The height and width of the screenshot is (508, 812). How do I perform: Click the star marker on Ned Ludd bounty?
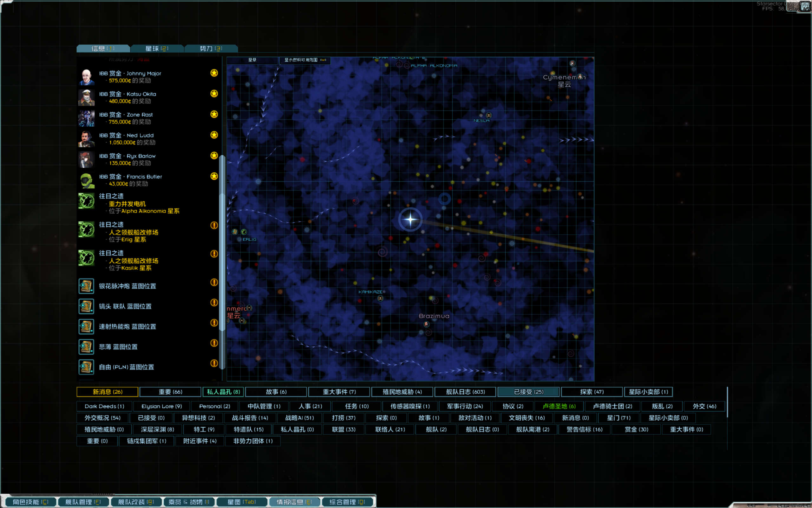click(x=214, y=135)
